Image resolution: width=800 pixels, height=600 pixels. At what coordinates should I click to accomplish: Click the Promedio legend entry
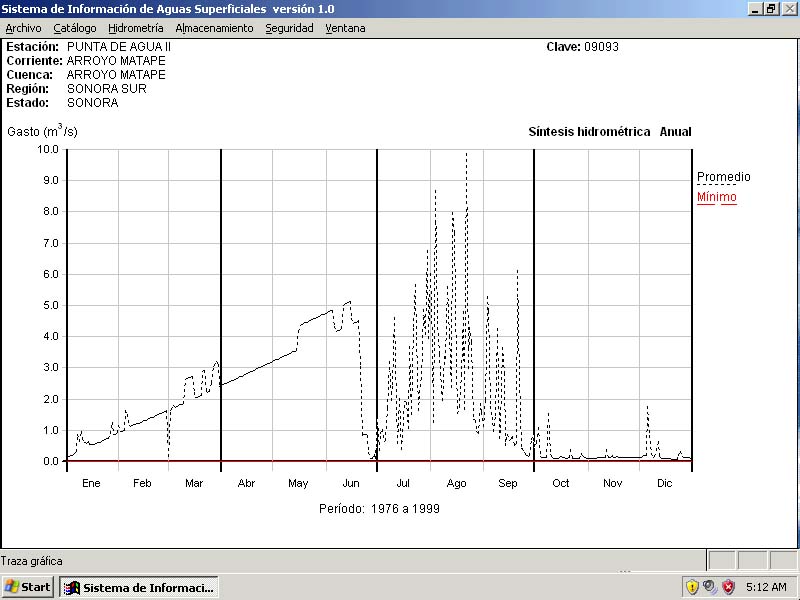pos(723,177)
